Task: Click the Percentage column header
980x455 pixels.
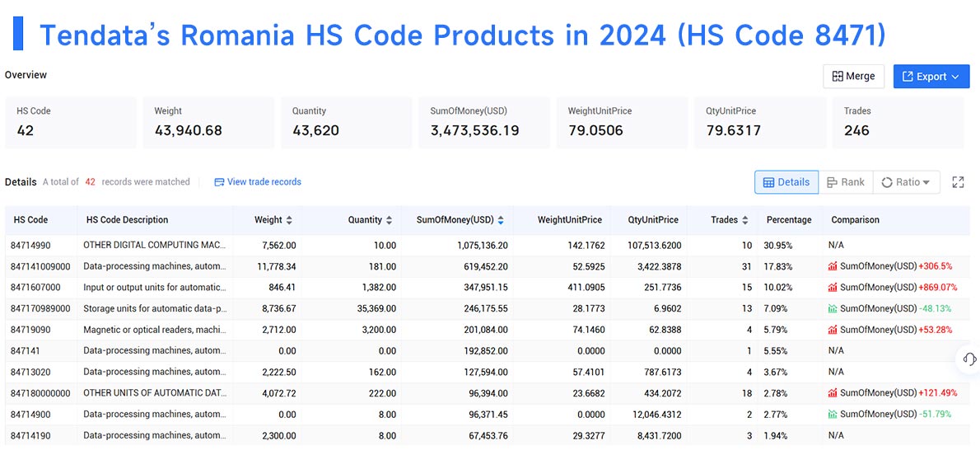Action: [789, 220]
